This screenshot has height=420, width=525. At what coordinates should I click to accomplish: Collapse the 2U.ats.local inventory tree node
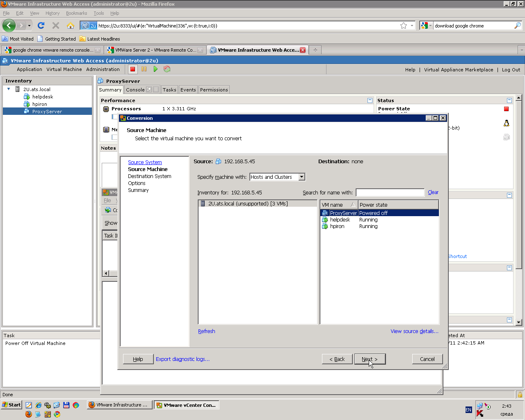[9, 89]
